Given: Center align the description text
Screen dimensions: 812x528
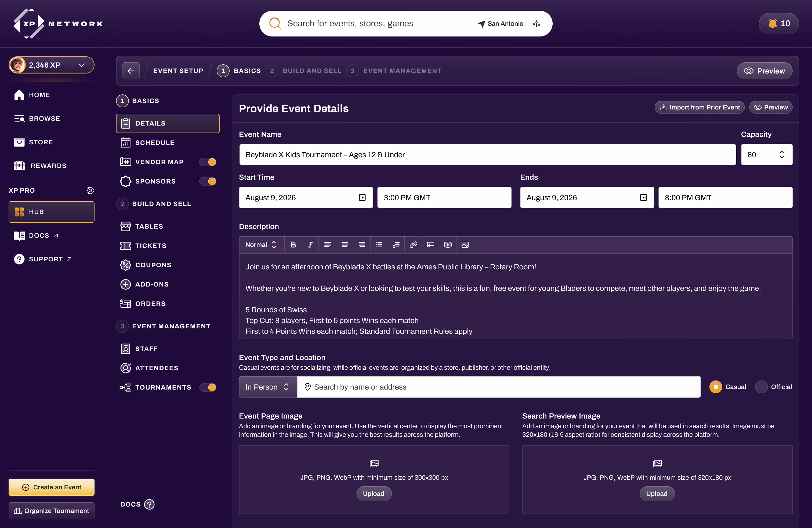Looking at the screenshot, I should coord(345,245).
